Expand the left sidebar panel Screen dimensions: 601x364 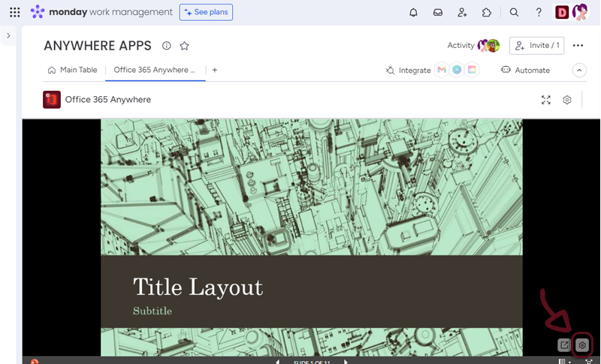[x=8, y=35]
